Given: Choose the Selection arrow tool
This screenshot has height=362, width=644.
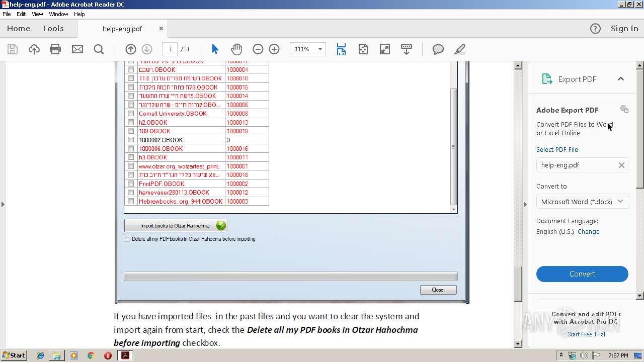Looking at the screenshot, I should click(x=215, y=49).
